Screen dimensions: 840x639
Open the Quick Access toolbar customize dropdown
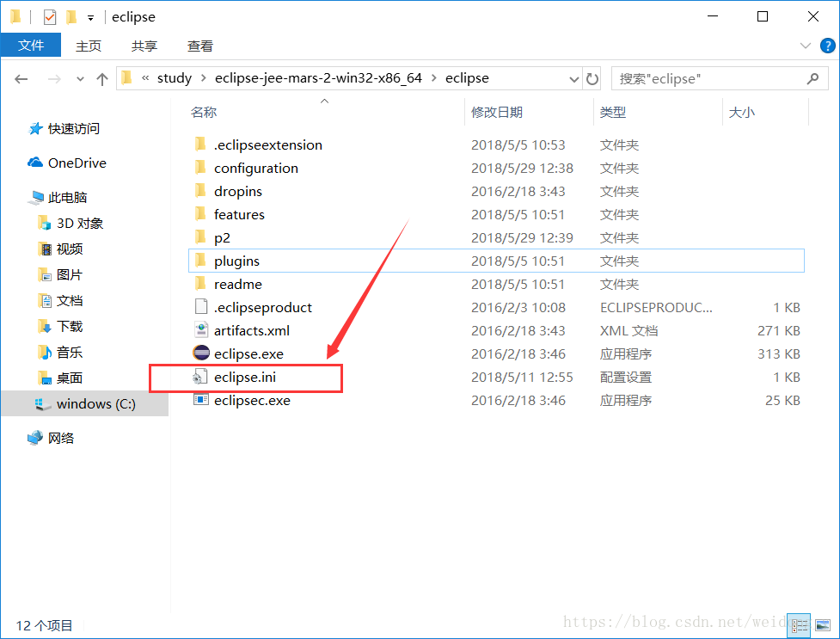coord(90,16)
